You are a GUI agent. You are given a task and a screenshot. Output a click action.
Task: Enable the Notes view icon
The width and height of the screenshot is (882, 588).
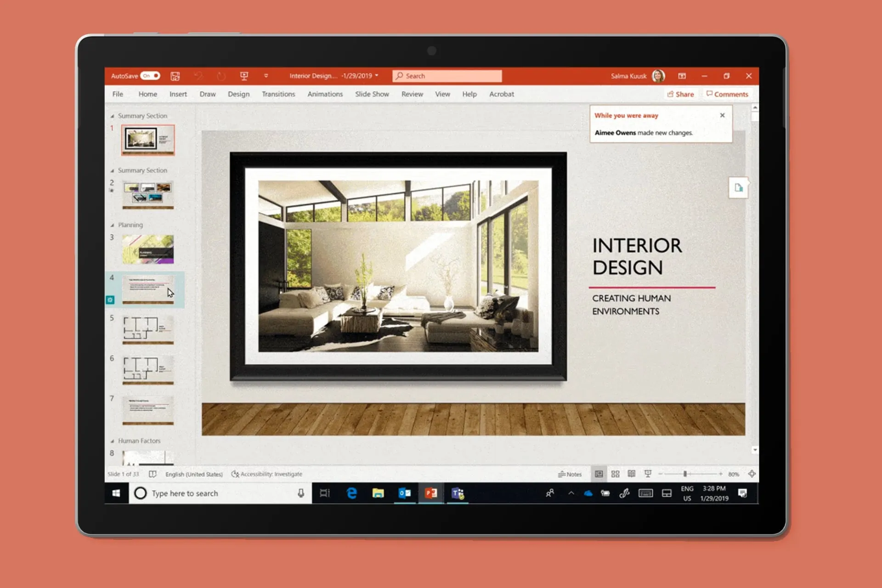tap(576, 474)
